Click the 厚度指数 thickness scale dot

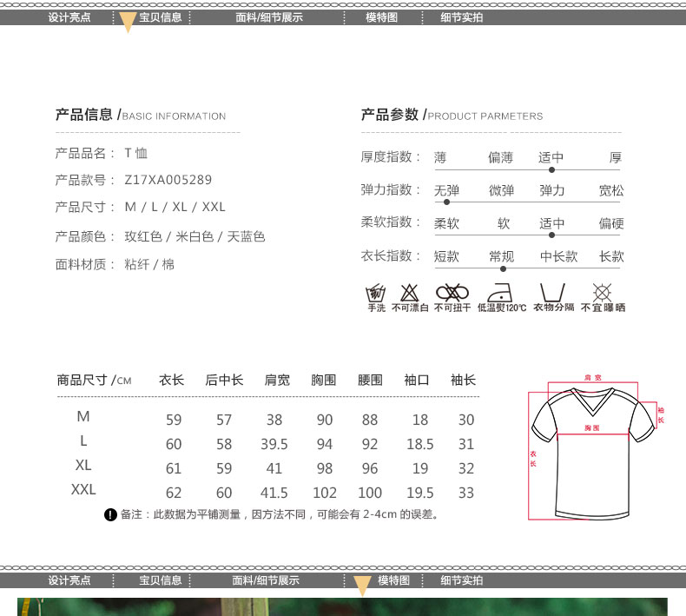[551, 169]
